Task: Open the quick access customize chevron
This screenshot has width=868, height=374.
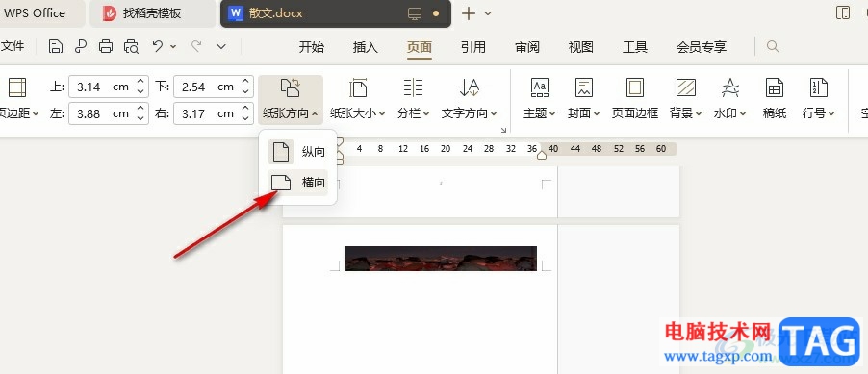Action: click(x=221, y=47)
